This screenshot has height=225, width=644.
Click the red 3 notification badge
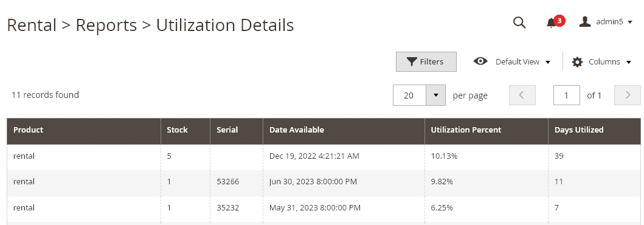coord(559,20)
